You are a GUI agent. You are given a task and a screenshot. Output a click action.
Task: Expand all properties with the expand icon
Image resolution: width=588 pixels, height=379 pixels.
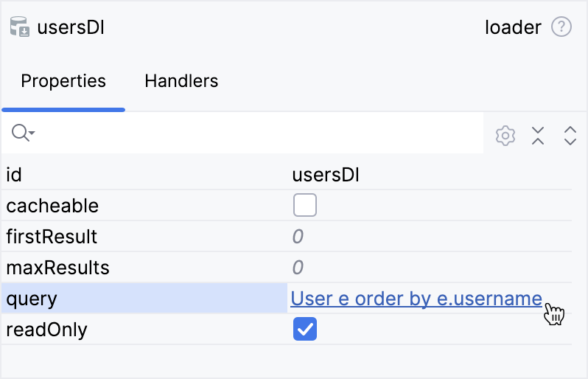[570, 136]
